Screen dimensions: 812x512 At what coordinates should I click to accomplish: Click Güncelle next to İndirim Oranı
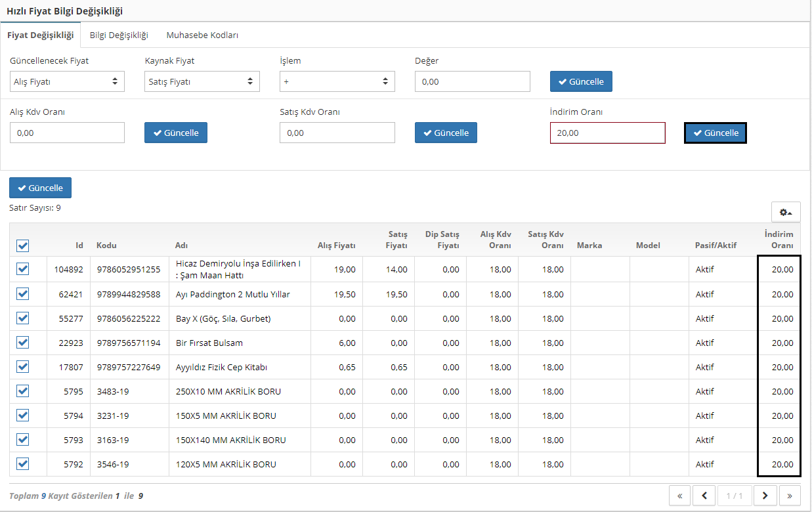point(715,133)
